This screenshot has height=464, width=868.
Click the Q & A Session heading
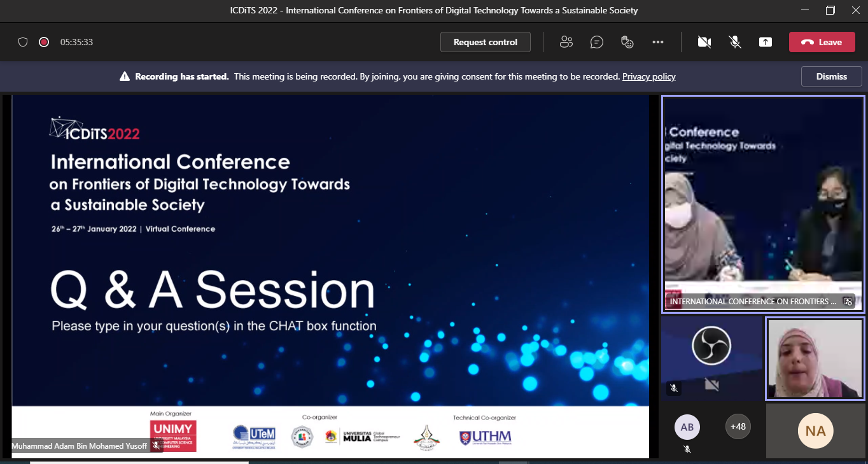pos(213,290)
